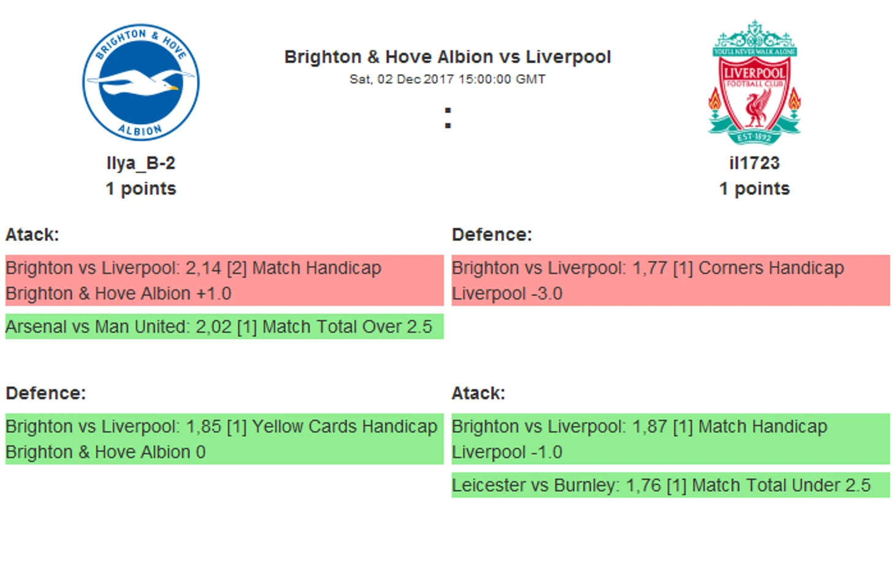Image resolution: width=895 pixels, height=588 pixels.
Task: Click the 1 points under Ilya_B-2
Action: coord(140,189)
